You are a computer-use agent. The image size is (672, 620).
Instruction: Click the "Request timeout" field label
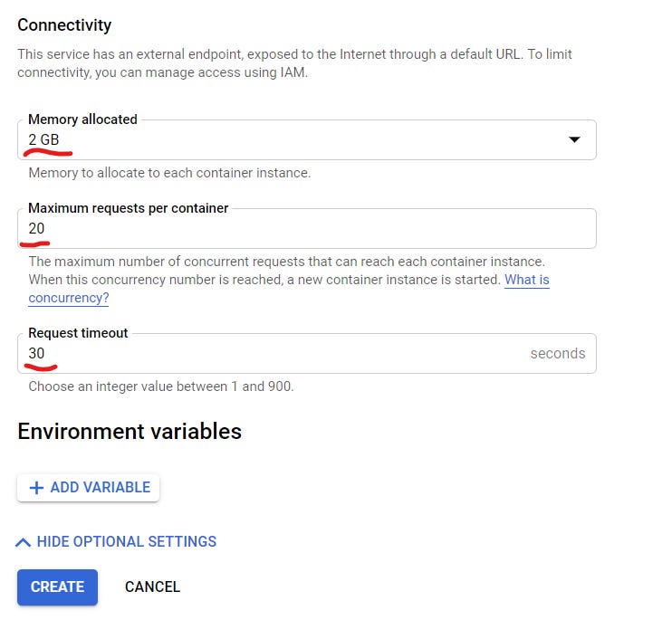coord(78,333)
